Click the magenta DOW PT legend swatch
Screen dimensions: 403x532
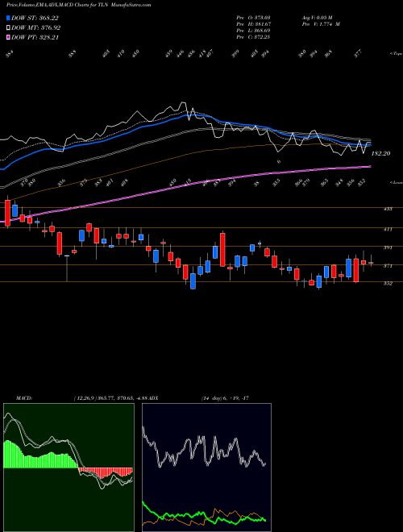coord(8,37)
